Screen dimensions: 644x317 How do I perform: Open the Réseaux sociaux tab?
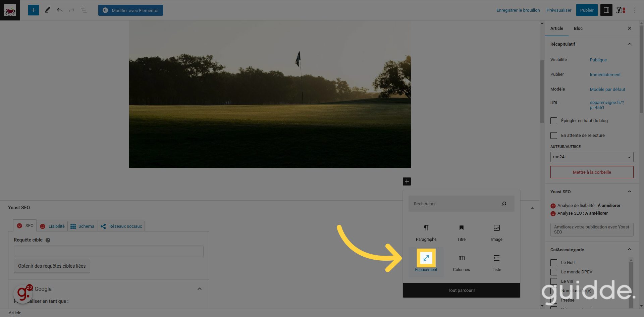click(121, 226)
